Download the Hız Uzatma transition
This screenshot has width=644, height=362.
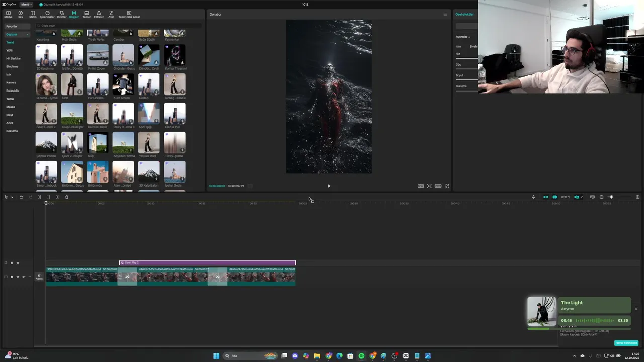tap(105, 92)
